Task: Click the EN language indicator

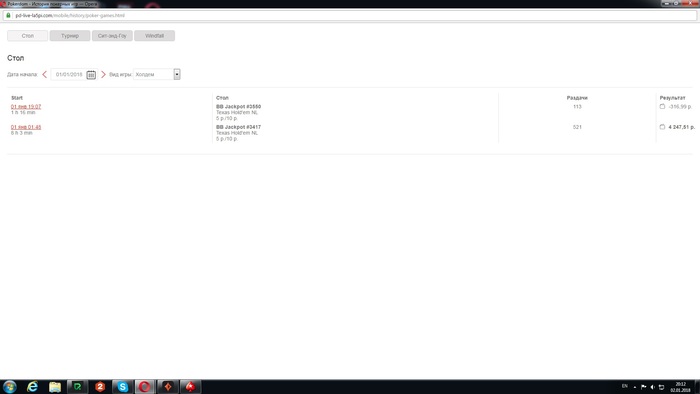Action: (x=625, y=386)
